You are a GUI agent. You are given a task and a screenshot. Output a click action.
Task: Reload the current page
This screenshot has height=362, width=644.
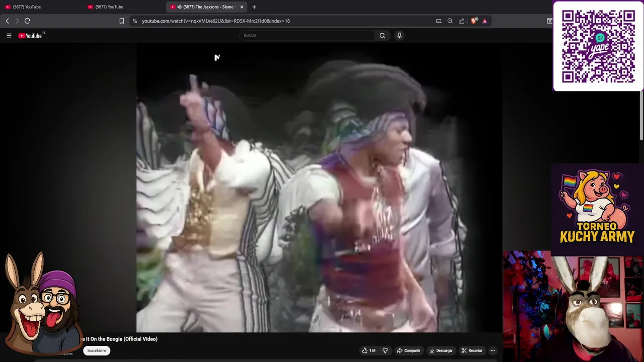[27, 21]
